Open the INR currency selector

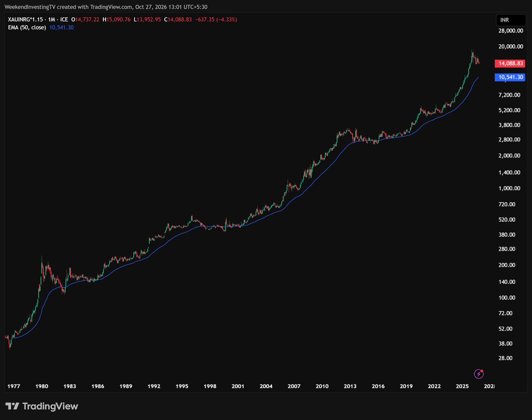coord(511,20)
